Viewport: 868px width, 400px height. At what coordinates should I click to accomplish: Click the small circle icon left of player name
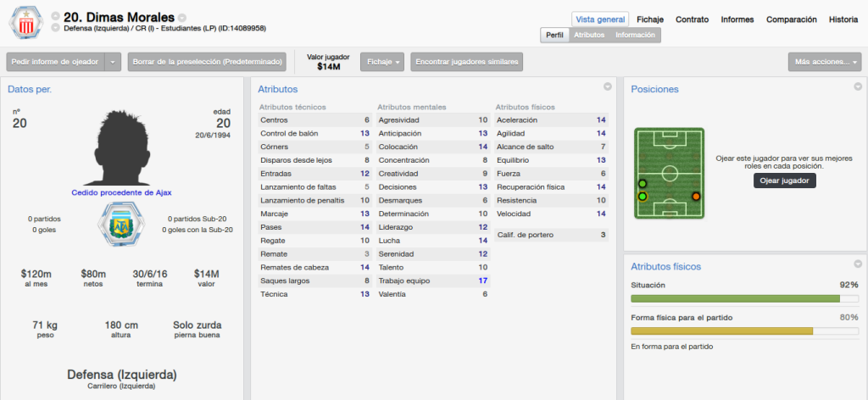coord(55,17)
